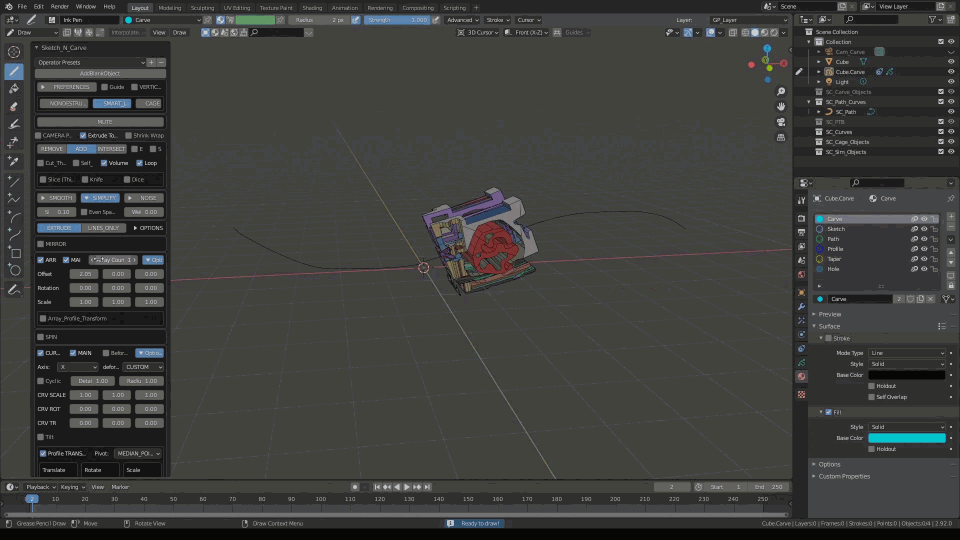The image size is (960, 540).
Task: Click the AddBlankObject button
Action: 99,73
